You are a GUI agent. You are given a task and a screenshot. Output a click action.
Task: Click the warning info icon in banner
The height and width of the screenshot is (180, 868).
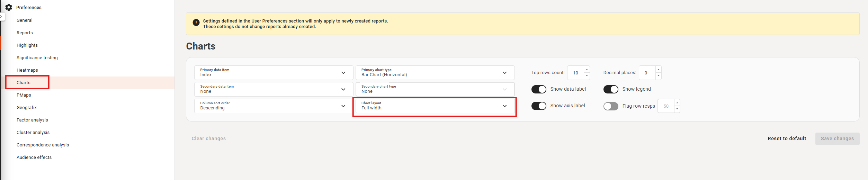(x=196, y=22)
